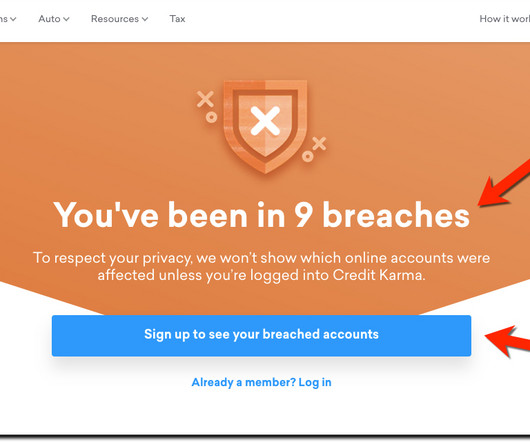Image resolution: width=530 pixels, height=442 pixels.
Task: Click the lower red annotation arrow
Action: [507, 340]
